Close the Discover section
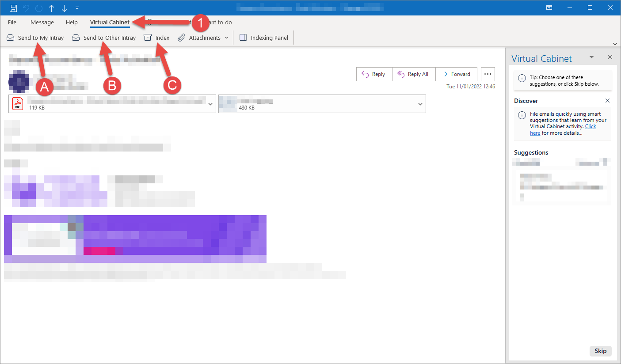This screenshot has width=621, height=364. tap(607, 101)
